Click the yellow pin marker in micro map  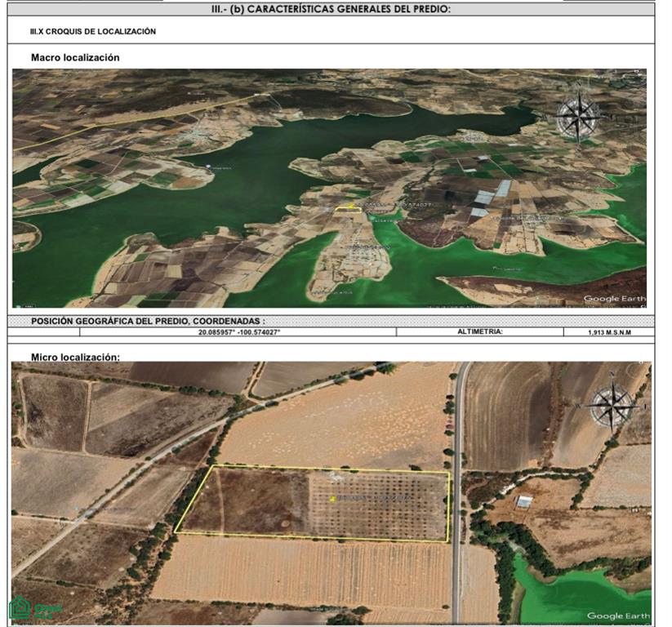pos(332,499)
